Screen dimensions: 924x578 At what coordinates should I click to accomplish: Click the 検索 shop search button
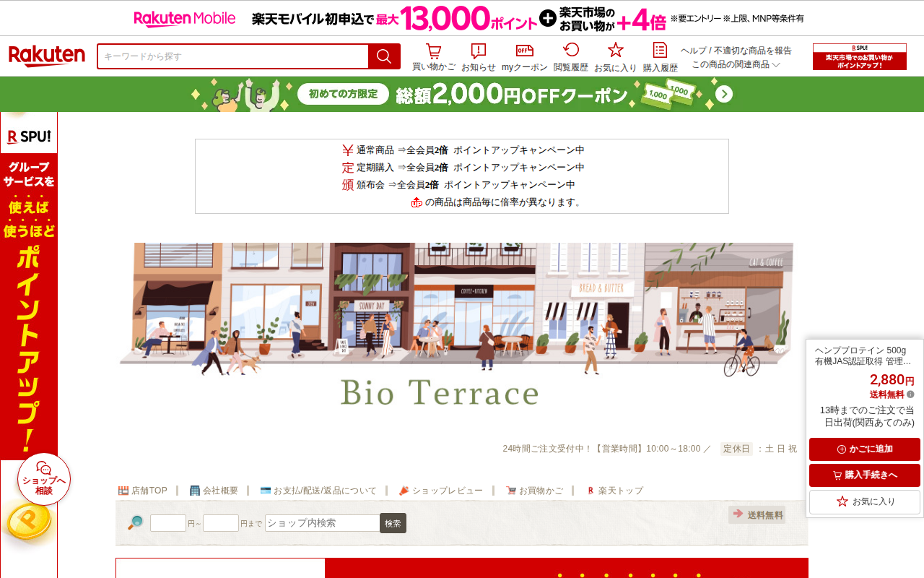(393, 523)
